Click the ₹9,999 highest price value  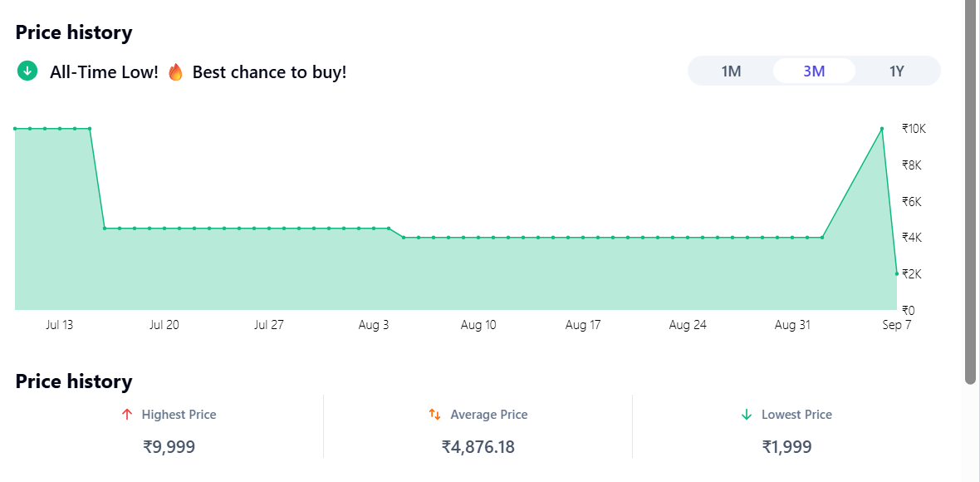(169, 447)
